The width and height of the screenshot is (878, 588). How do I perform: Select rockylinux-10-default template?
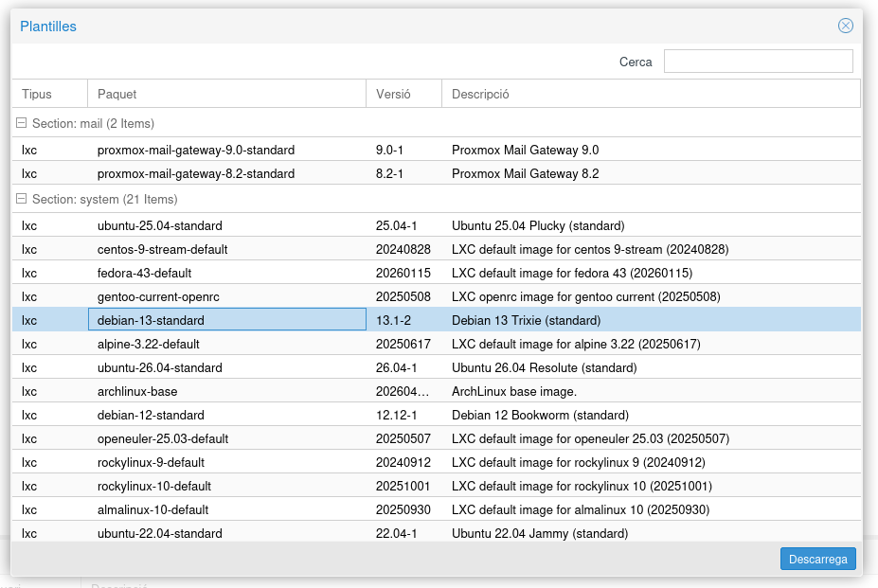(154, 486)
